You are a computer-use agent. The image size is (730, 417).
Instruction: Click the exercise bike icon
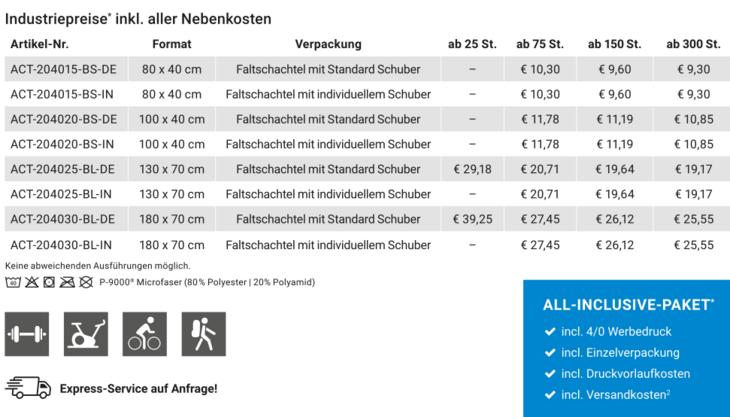(x=86, y=334)
